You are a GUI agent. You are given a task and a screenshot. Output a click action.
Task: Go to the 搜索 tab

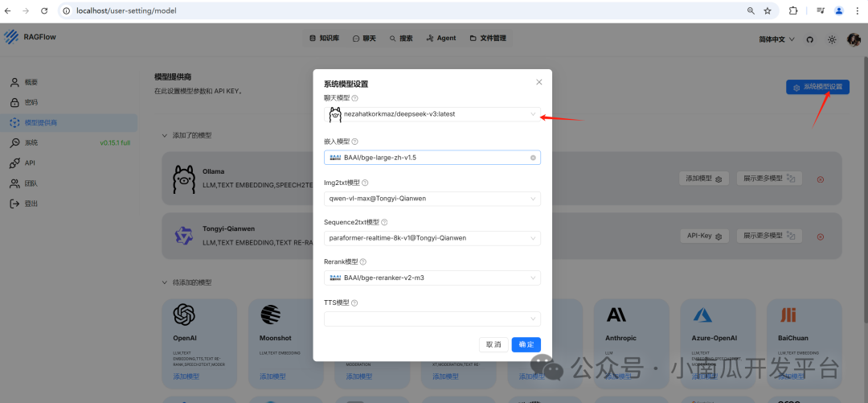pyautogui.click(x=401, y=39)
